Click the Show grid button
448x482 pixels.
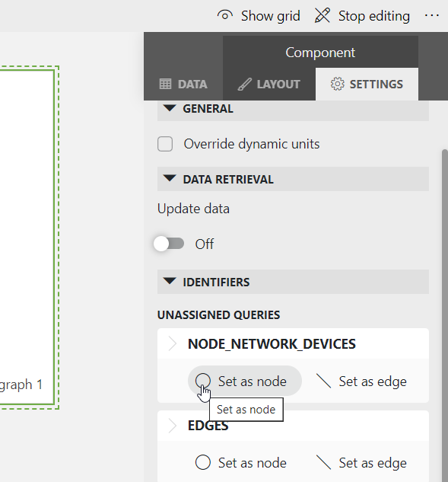259,16
